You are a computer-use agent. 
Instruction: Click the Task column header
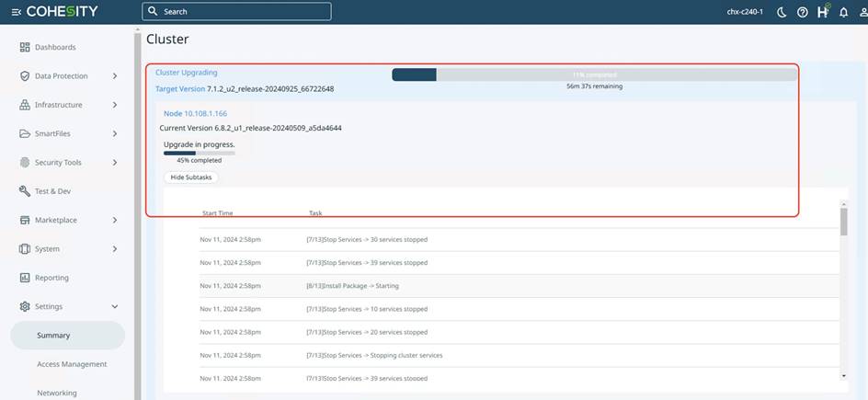coord(315,213)
